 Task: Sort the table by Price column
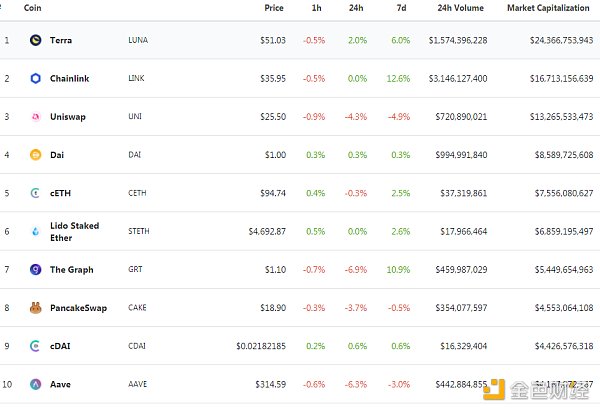[273, 8]
